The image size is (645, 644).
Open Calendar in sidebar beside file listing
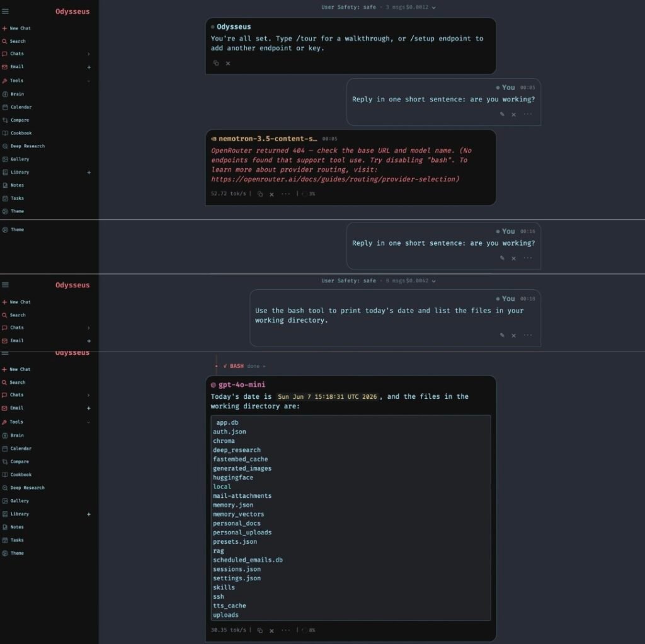tap(17, 449)
